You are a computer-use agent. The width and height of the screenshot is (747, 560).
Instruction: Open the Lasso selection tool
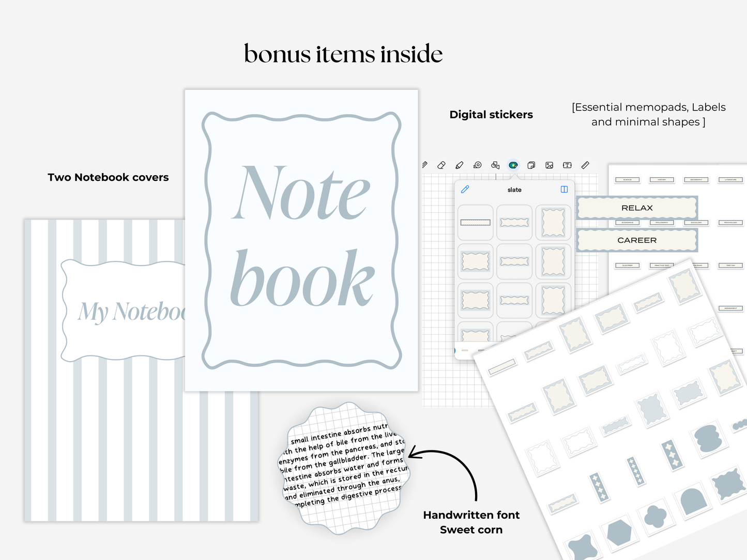pos(477,165)
